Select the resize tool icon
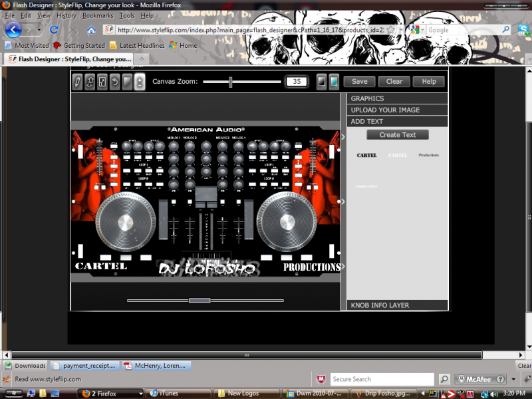 [102, 82]
